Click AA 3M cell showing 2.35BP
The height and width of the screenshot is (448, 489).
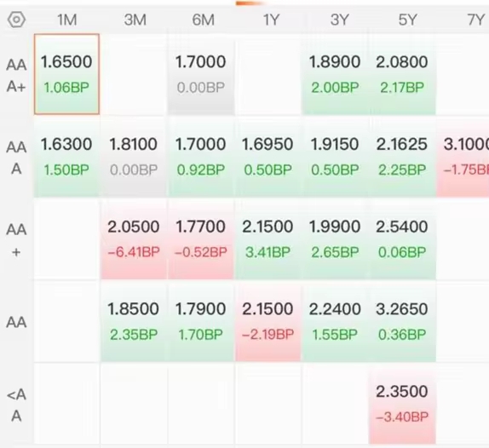[x=134, y=322]
